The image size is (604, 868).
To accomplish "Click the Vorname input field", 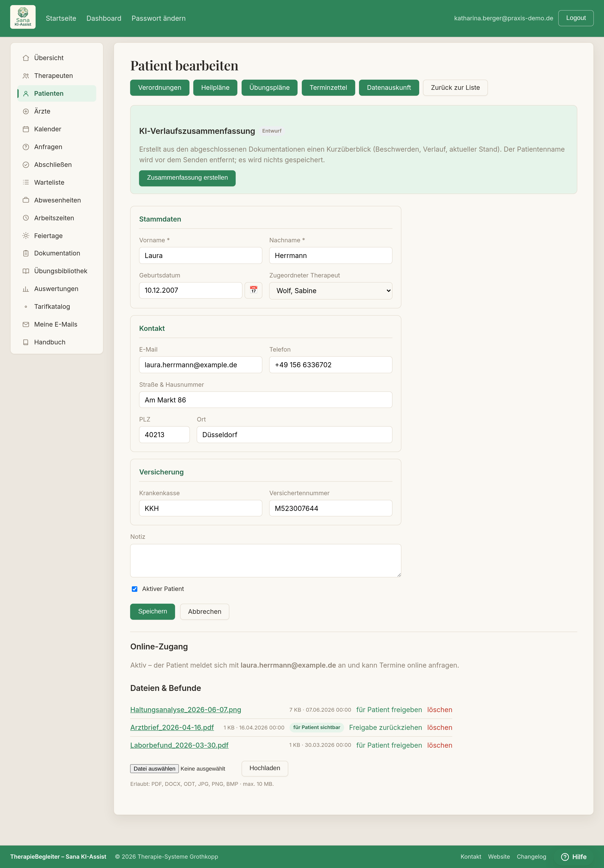I will tap(200, 256).
